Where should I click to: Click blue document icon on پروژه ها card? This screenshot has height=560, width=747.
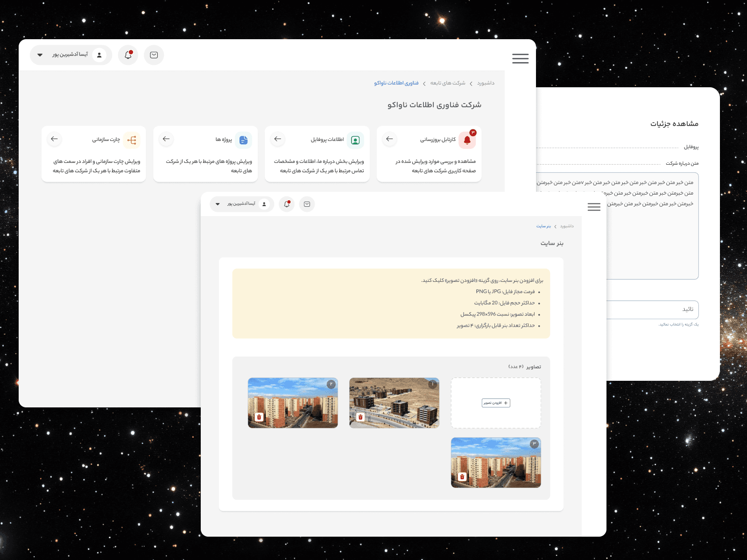[x=243, y=140]
